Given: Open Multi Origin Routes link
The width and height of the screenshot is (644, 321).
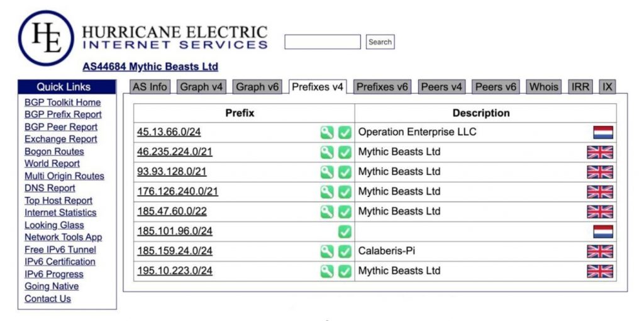Looking at the screenshot, I should (65, 176).
